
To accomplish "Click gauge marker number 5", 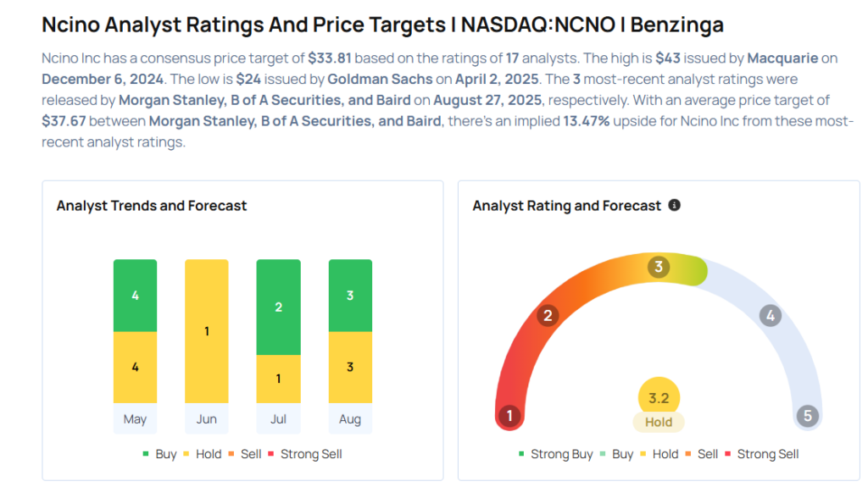I will tap(807, 416).
